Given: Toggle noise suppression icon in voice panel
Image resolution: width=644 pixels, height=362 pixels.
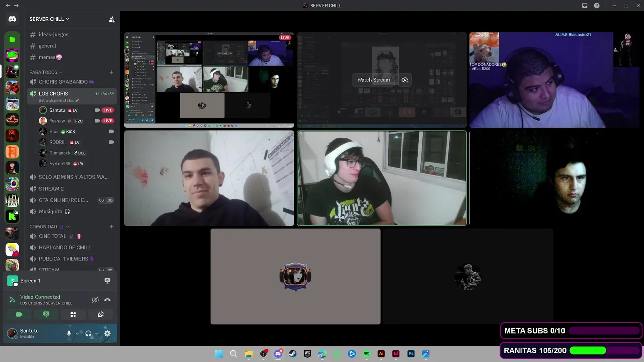Looking at the screenshot, I should 95,300.
